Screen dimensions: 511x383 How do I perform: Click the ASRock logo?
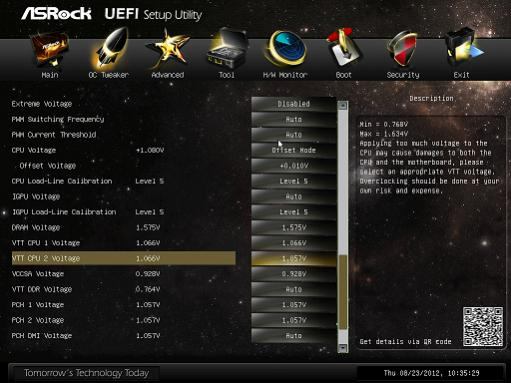click(56, 14)
